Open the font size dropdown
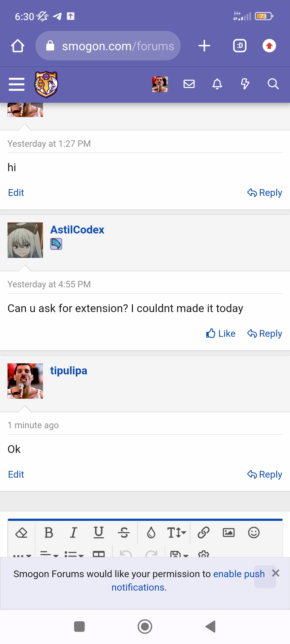The height and width of the screenshot is (644, 290). click(176, 533)
